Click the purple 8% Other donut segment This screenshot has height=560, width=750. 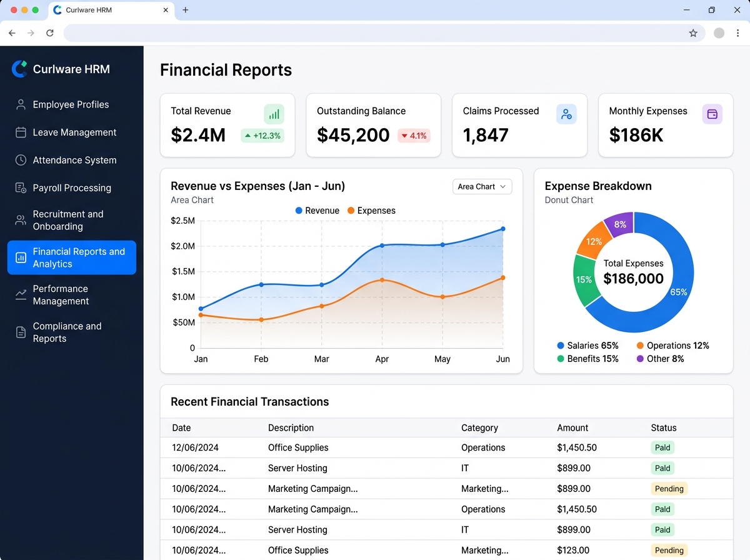[619, 224]
